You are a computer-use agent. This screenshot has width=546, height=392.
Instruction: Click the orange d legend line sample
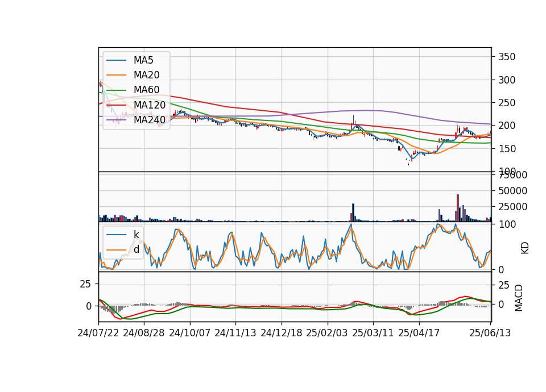pyautogui.click(x=116, y=249)
